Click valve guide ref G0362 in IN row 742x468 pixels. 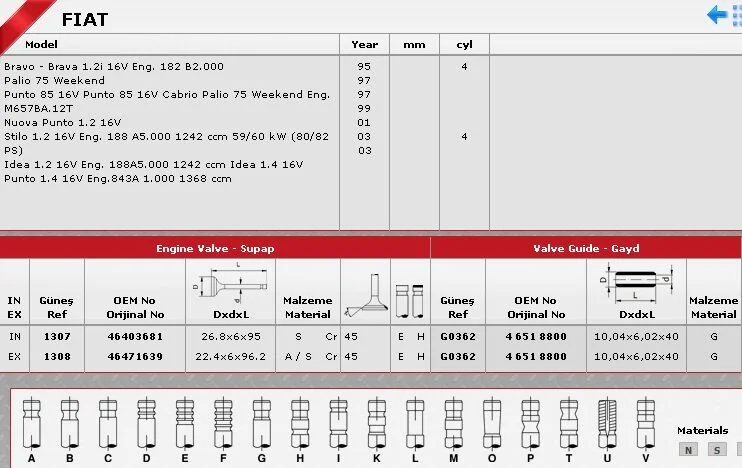[x=458, y=337]
